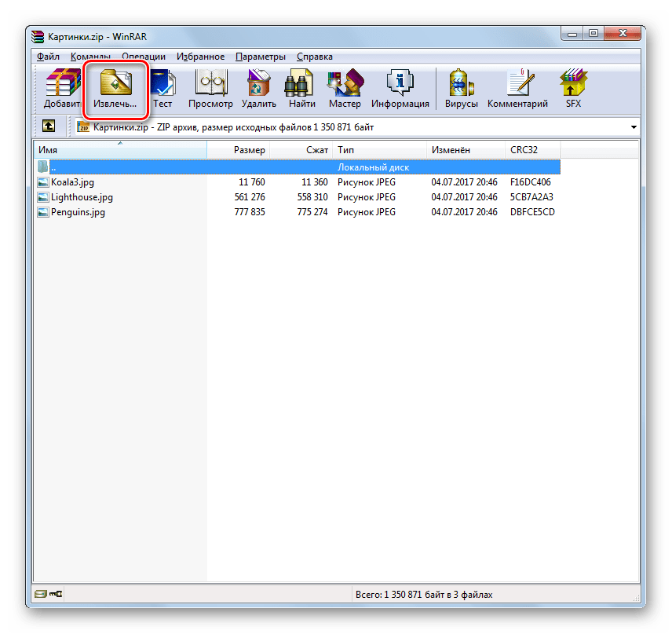Viewport: 672px width, 634px height.
Task: Go up one folder level arrow
Action: click(x=49, y=126)
